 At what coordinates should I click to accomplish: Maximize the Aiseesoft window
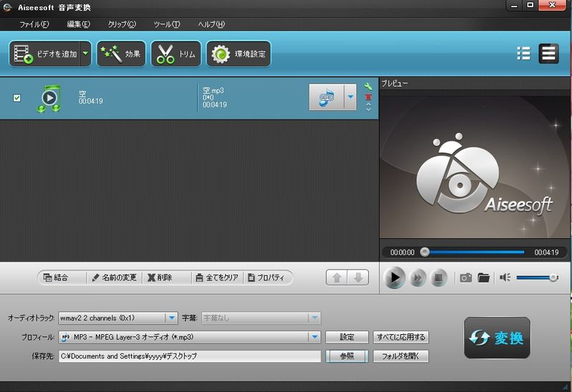(530, 5)
